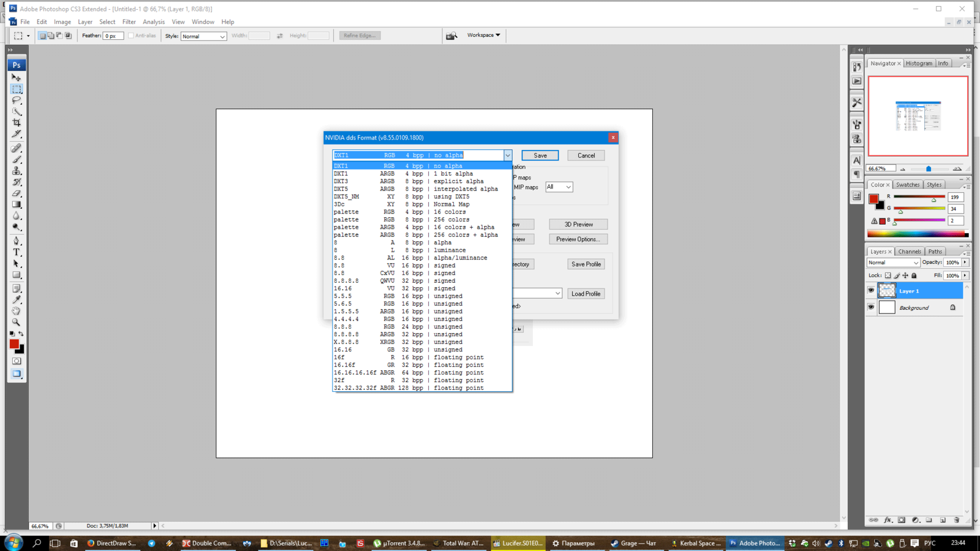Select the Gradient tool
The height and width of the screenshot is (551, 980).
pyautogui.click(x=17, y=204)
